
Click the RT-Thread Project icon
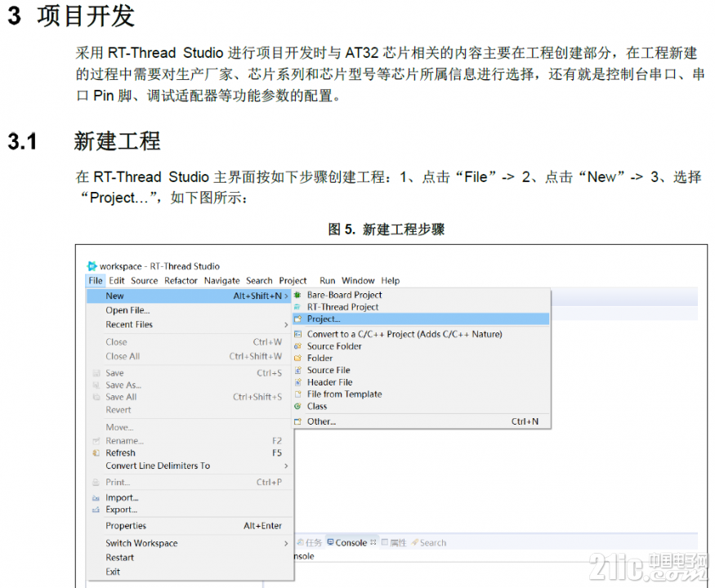pyautogui.click(x=297, y=307)
